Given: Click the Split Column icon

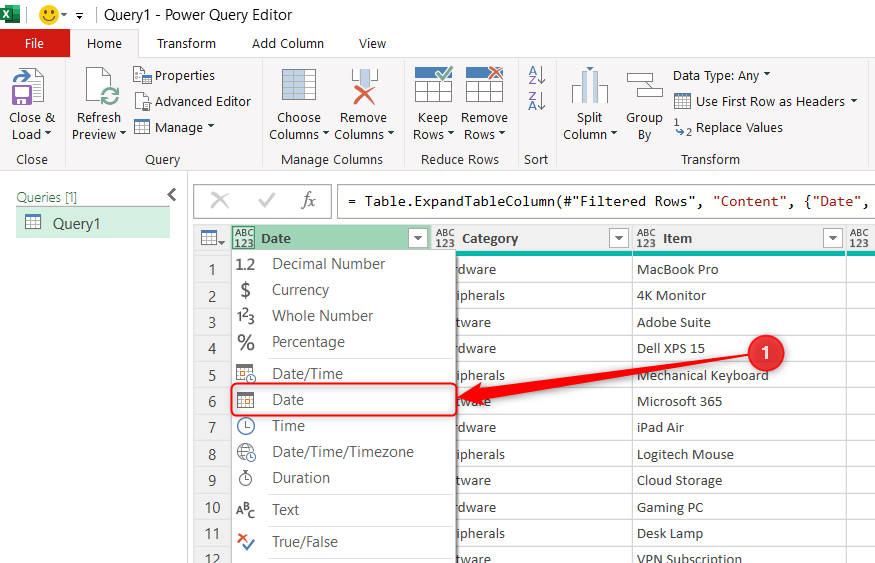Looking at the screenshot, I should [590, 85].
